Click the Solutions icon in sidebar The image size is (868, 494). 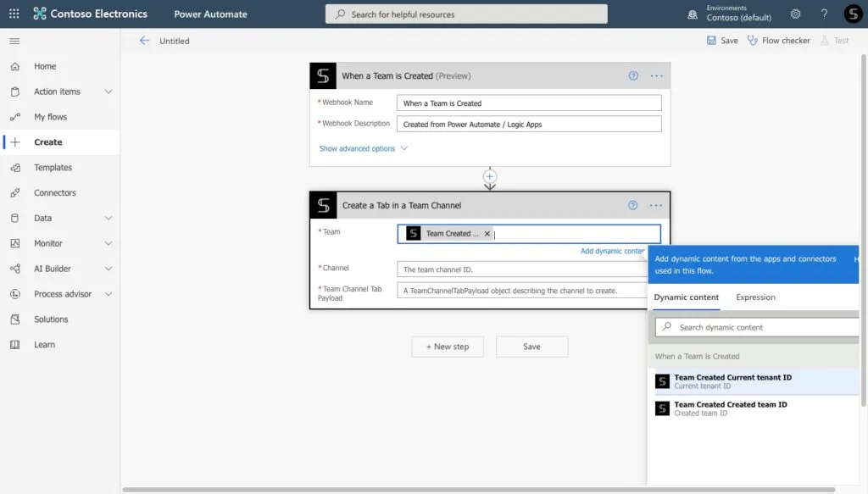pos(15,319)
